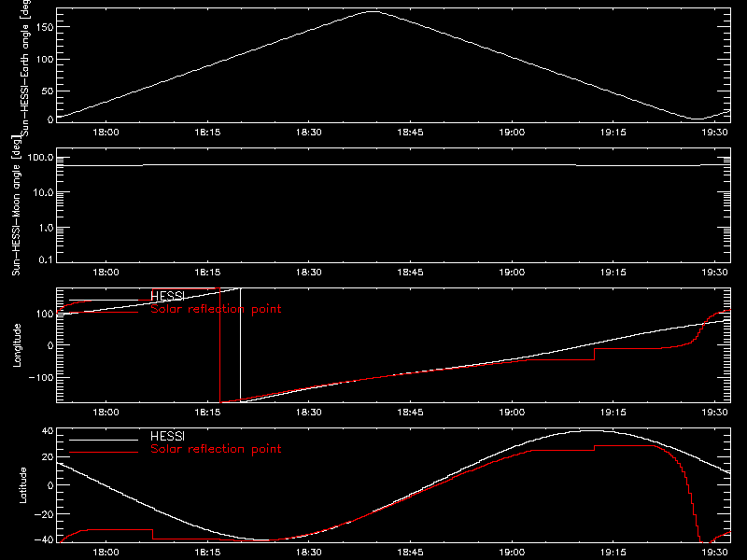Screen dimensions: 747x560
Task: Click Solar reflection point legend in Latitude plot
Action: pyautogui.click(x=216, y=449)
